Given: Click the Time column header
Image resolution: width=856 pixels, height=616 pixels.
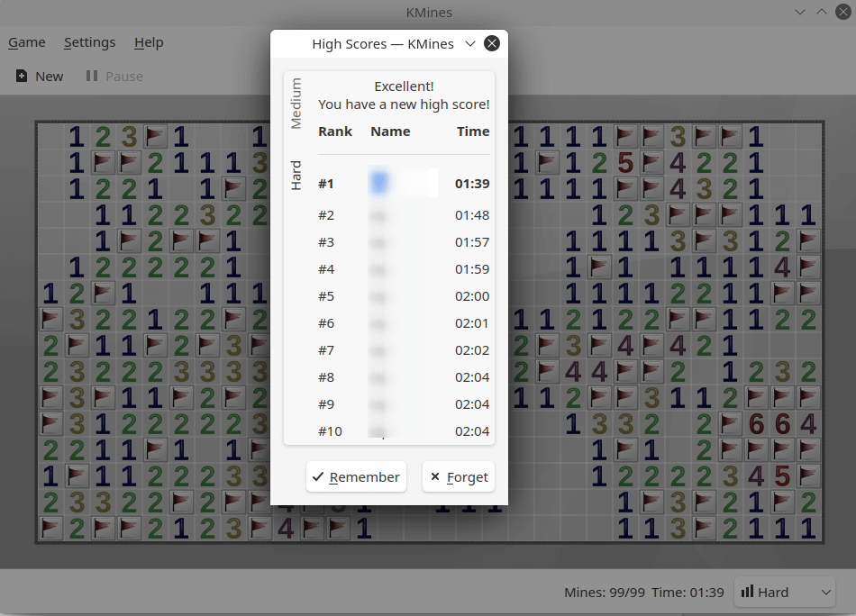Looking at the screenshot, I should click(473, 131).
